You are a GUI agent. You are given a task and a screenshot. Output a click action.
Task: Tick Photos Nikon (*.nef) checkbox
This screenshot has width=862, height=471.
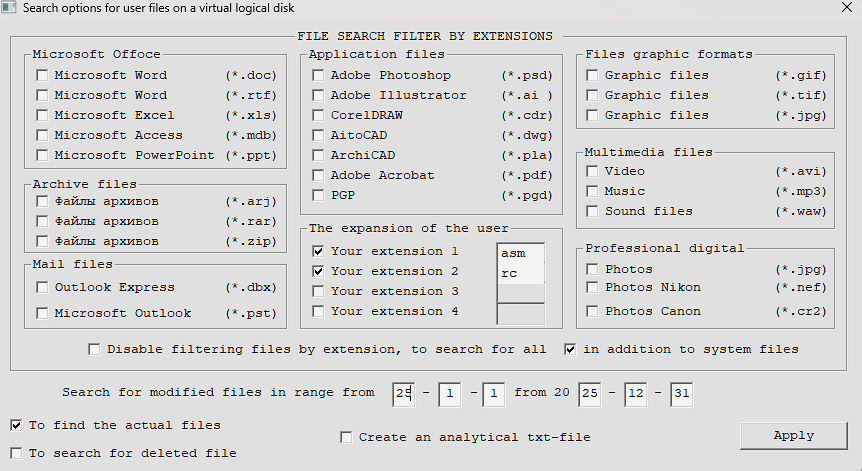592,287
